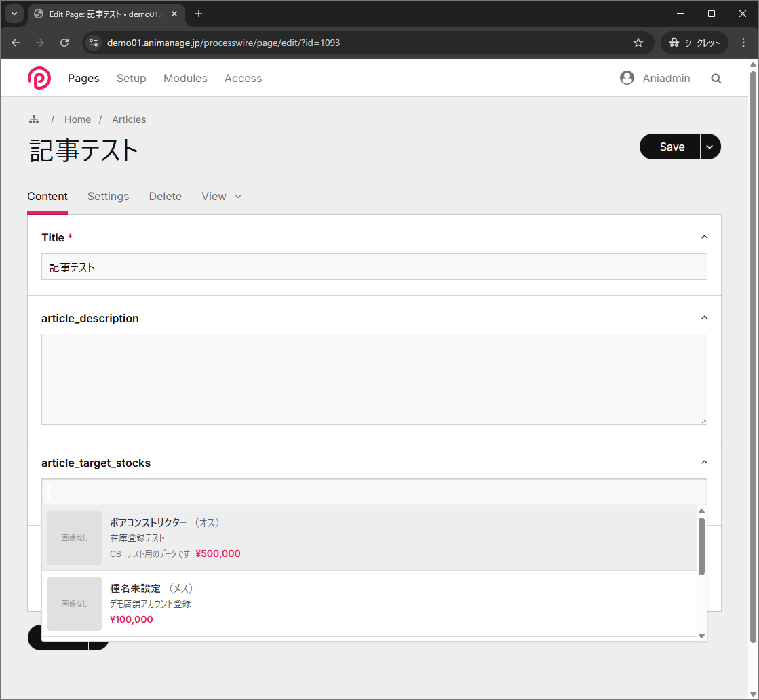Open the Modules menu
The height and width of the screenshot is (700, 759).
[x=185, y=79]
